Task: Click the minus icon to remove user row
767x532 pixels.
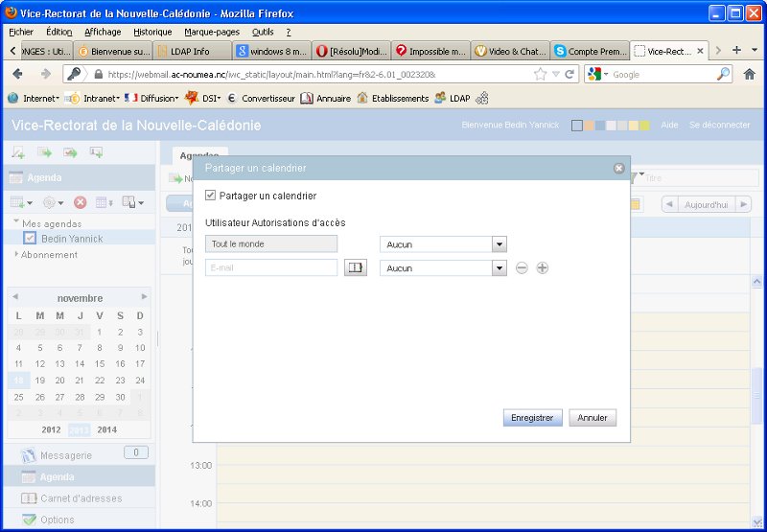Action: pos(522,268)
